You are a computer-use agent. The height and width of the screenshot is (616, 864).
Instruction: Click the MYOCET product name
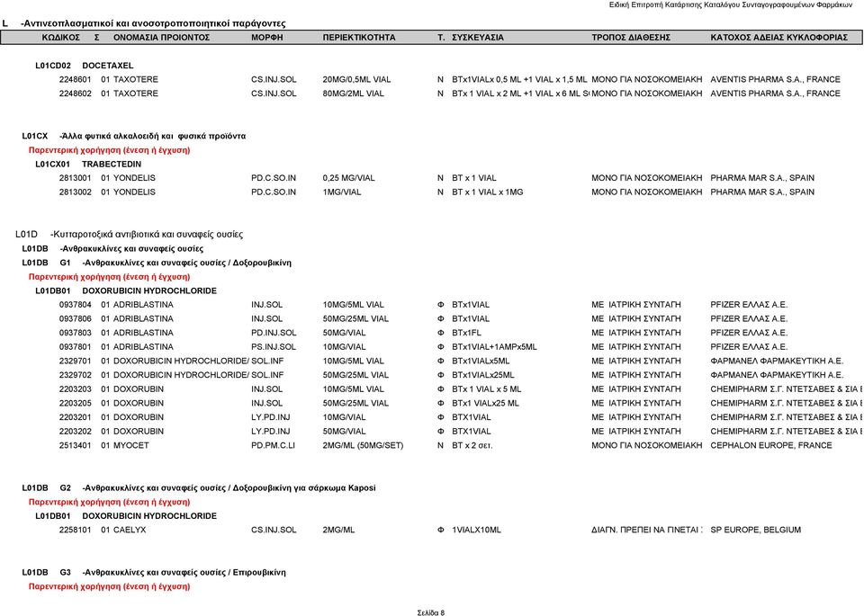pyautogui.click(x=131, y=445)
